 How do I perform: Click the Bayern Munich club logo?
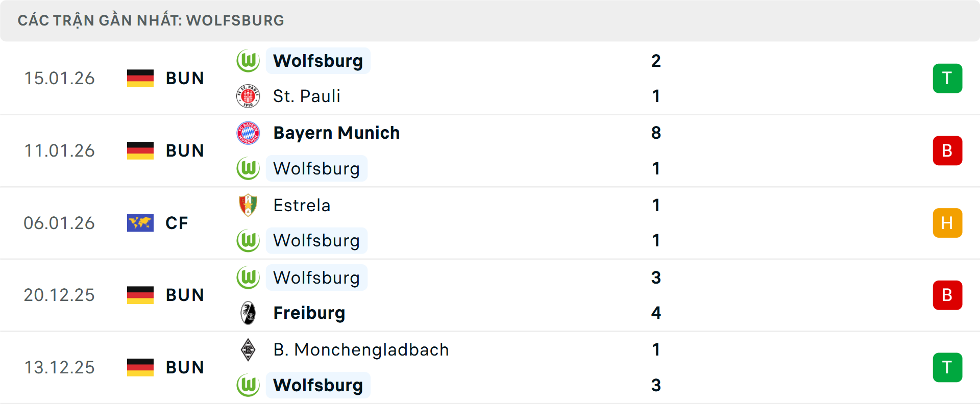248,133
